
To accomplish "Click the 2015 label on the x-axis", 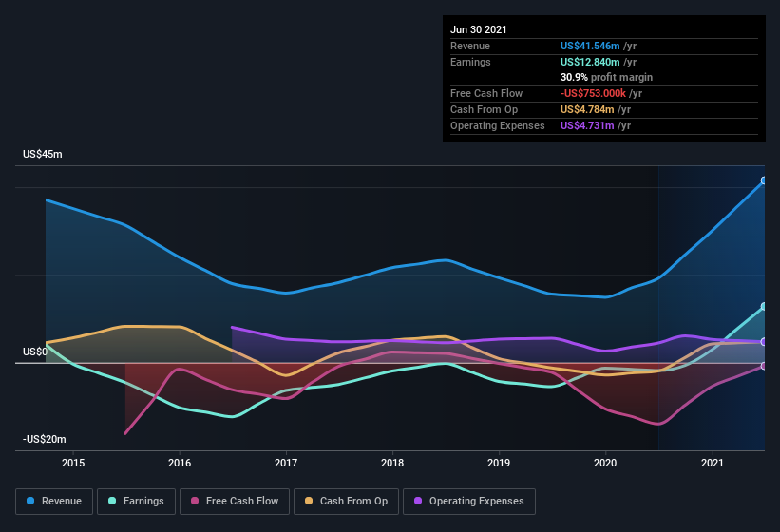I will 73,463.
